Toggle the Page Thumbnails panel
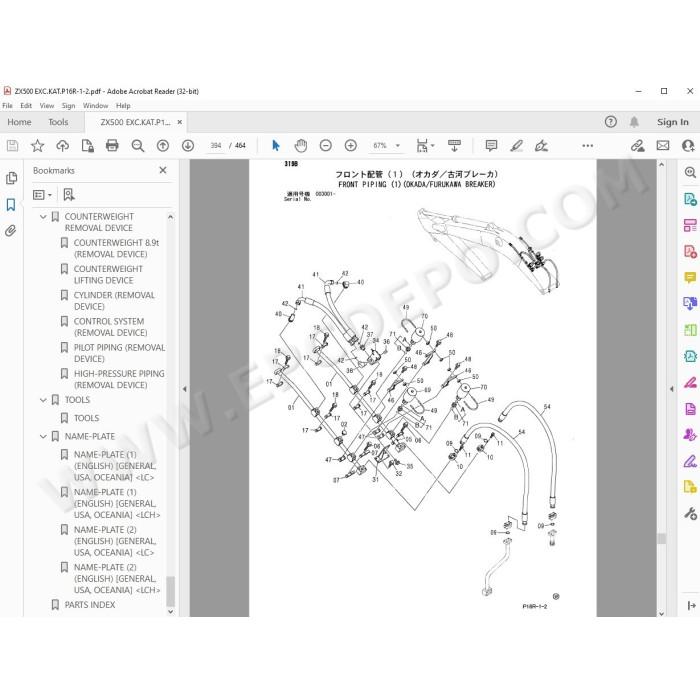 [11, 178]
